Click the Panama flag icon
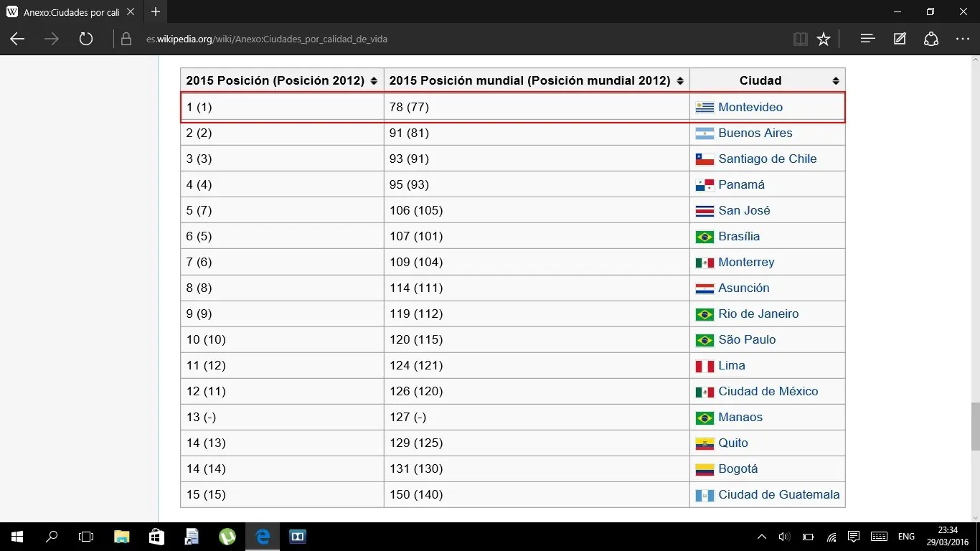 (705, 185)
